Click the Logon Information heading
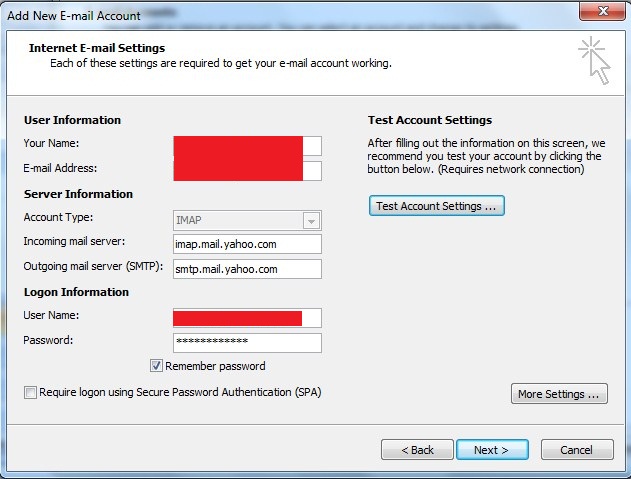Screen dimensions: 631x479 click(x=76, y=292)
